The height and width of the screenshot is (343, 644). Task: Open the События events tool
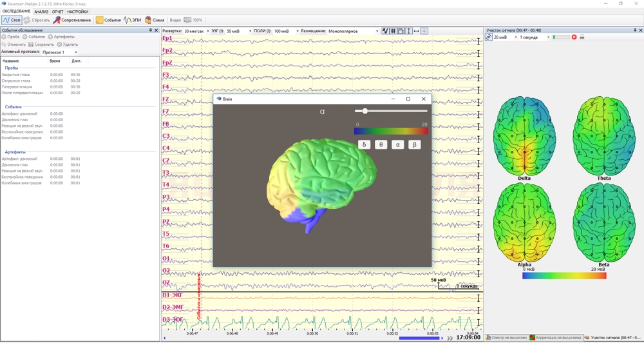[108, 20]
